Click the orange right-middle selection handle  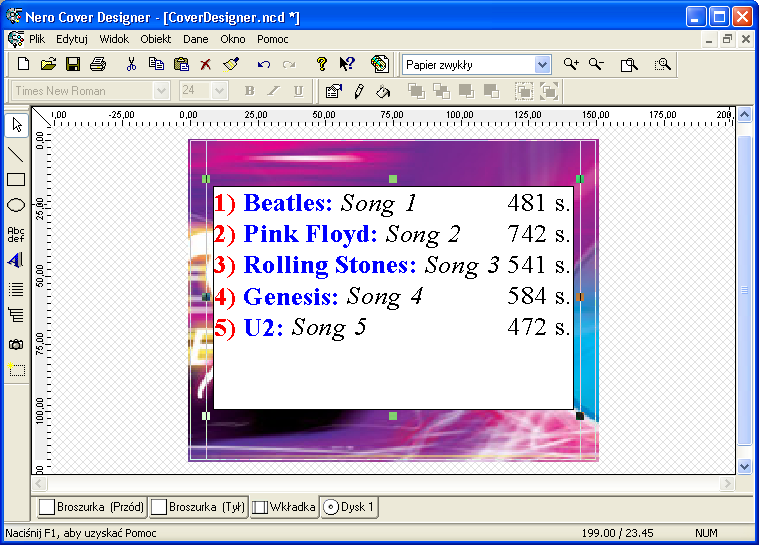(x=580, y=297)
